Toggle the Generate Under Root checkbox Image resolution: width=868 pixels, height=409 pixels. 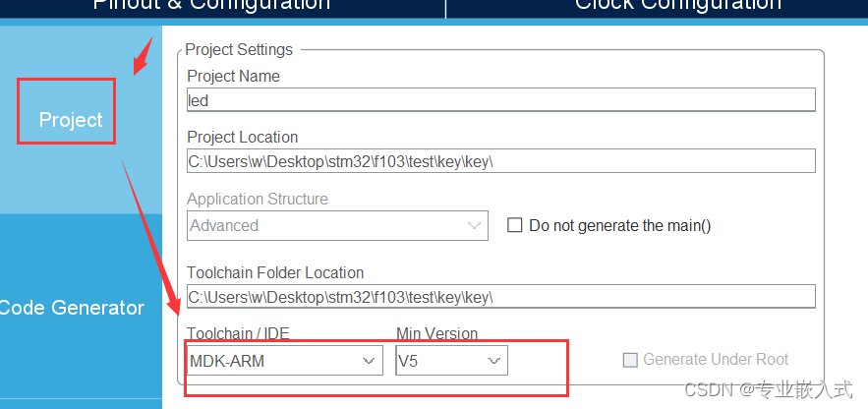pos(630,360)
